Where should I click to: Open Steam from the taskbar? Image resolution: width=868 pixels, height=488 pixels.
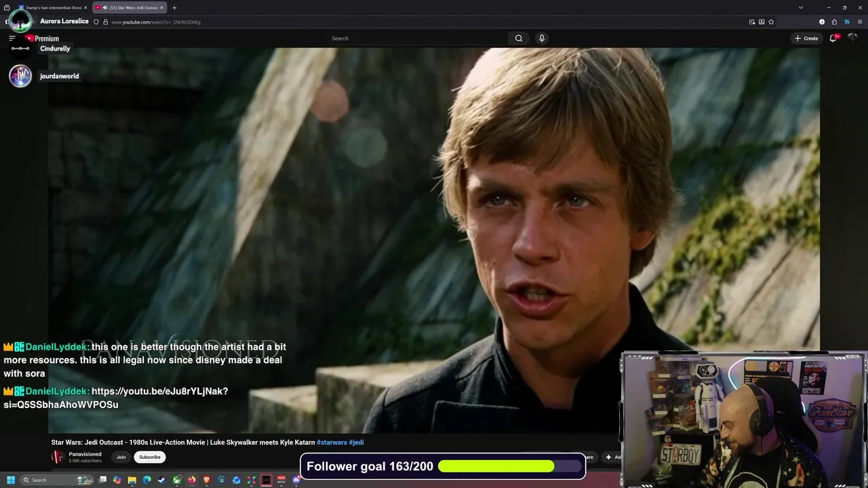161,480
